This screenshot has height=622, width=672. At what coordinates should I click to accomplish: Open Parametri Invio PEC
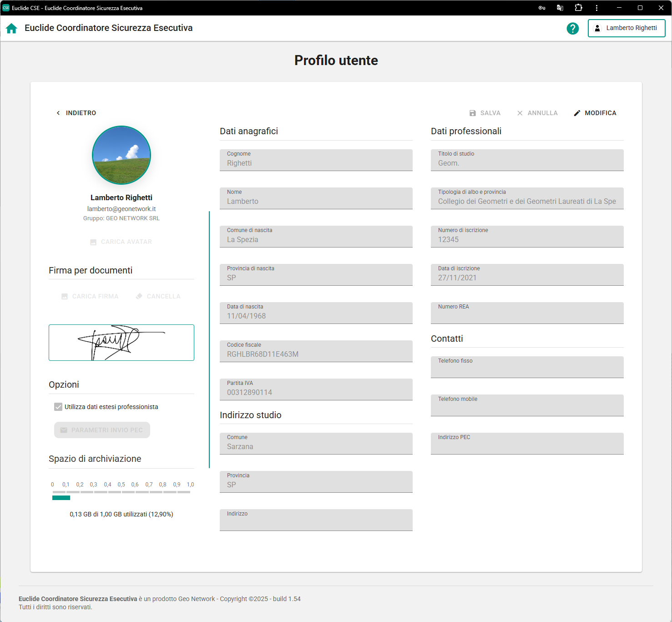102,430
